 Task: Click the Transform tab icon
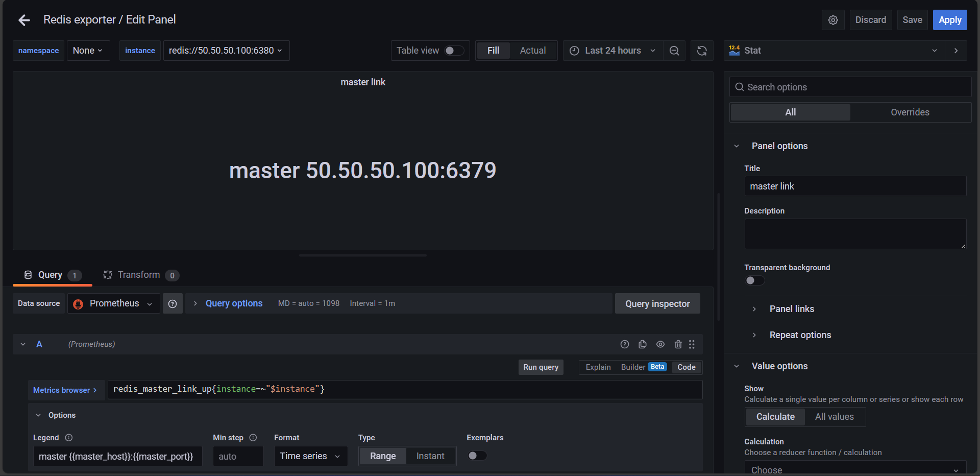point(108,275)
